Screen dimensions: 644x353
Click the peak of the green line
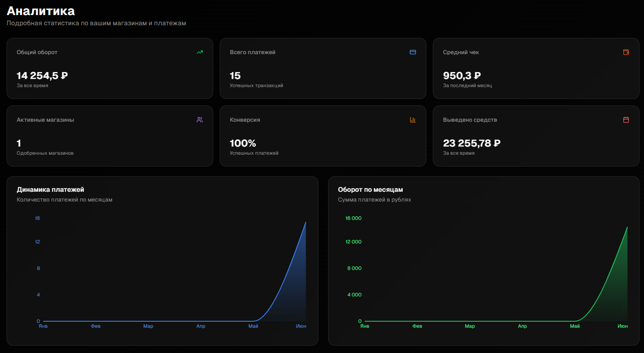[x=627, y=228]
